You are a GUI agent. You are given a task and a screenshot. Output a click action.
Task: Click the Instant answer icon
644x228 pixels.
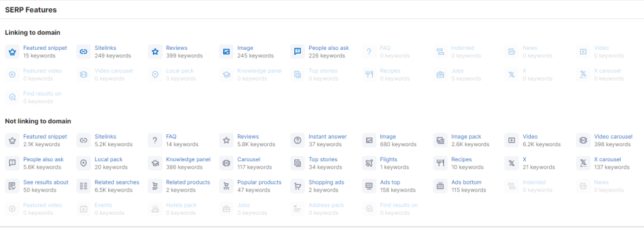297,140
